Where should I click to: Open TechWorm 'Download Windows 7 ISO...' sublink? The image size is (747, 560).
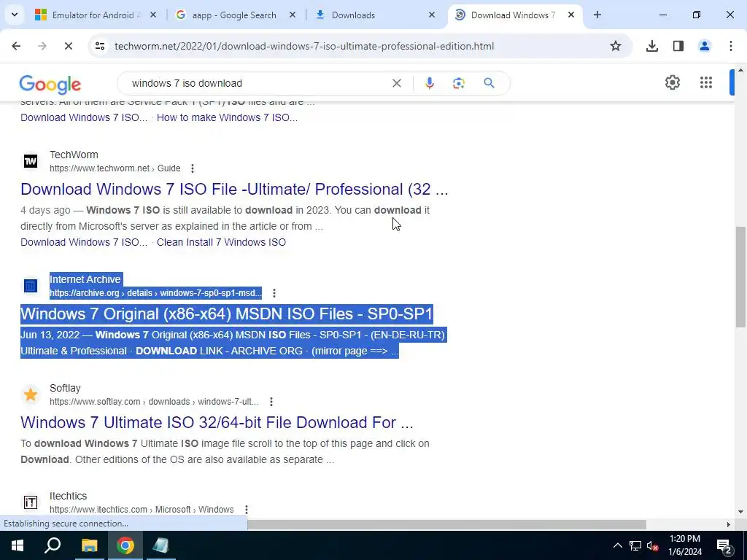point(84,242)
